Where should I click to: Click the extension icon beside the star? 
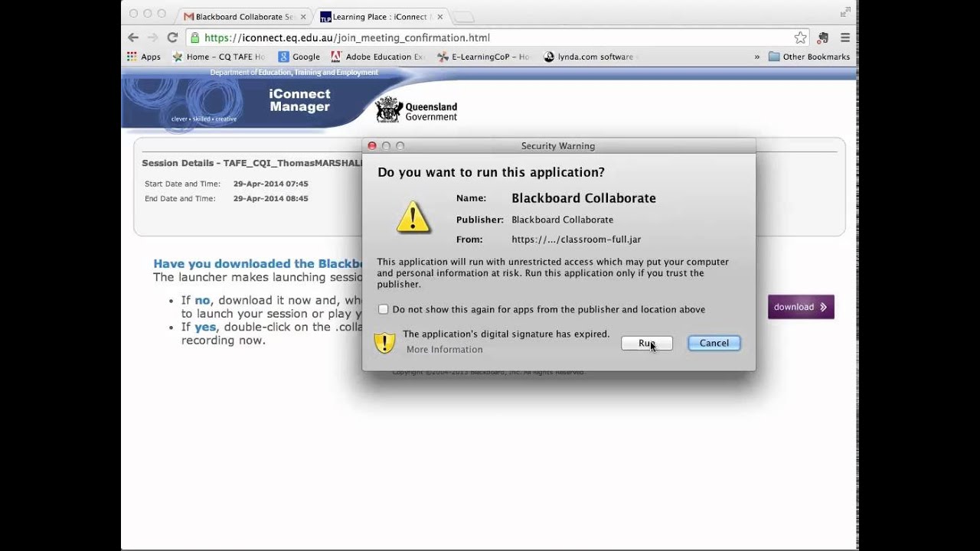click(823, 37)
